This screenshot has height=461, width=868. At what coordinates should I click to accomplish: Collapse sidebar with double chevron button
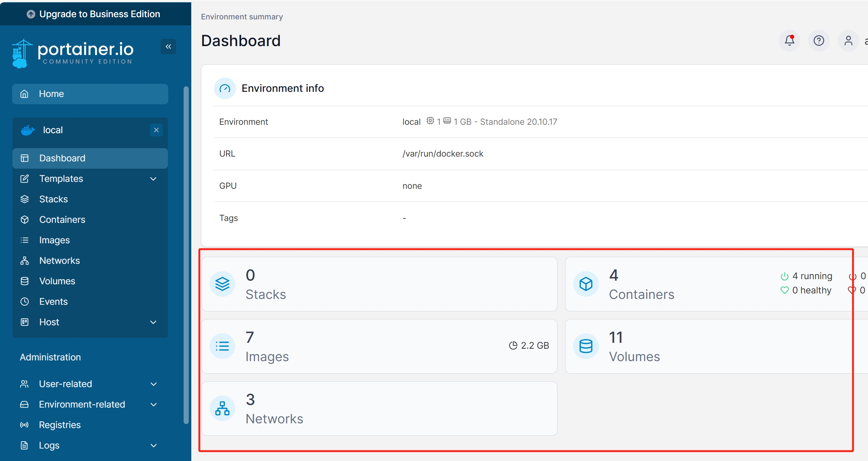(168, 46)
